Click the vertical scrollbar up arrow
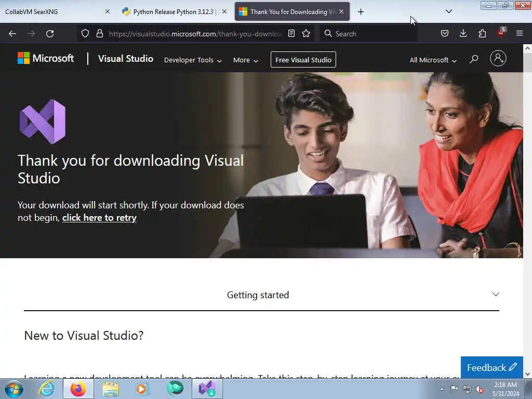Image resolution: width=532 pixels, height=399 pixels. click(x=528, y=48)
